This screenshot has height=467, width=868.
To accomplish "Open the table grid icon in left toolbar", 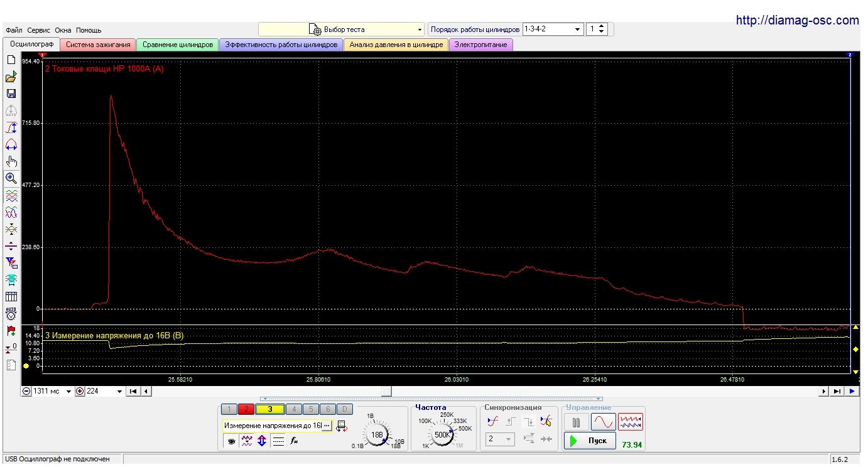I will (11, 296).
